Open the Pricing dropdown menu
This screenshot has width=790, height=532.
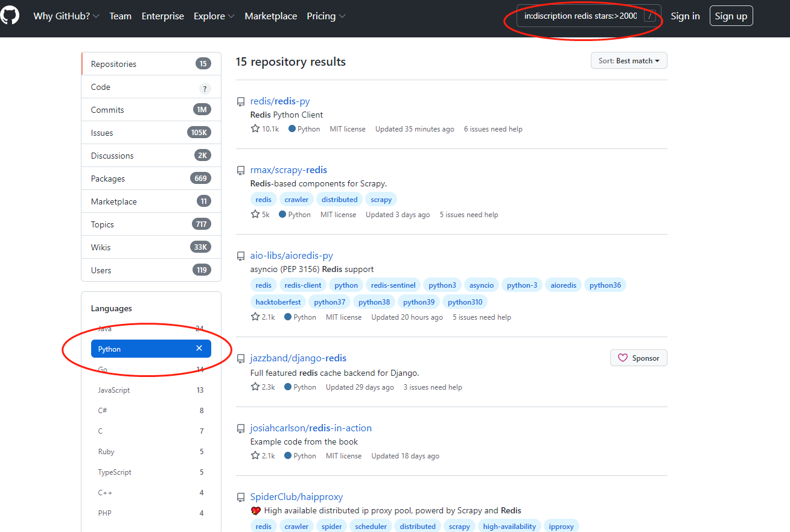[x=327, y=16]
